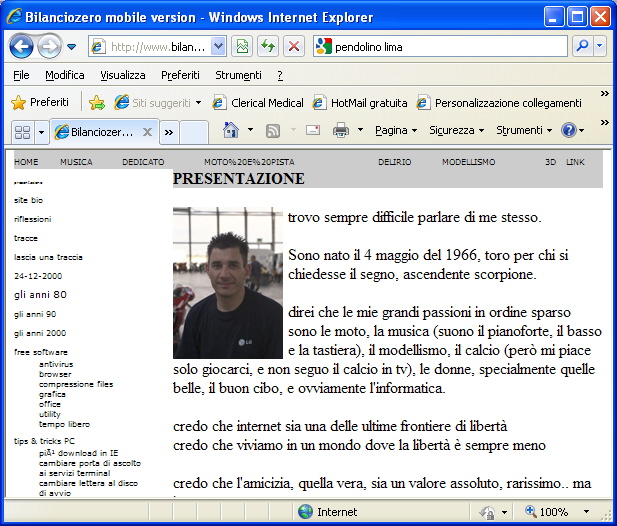This screenshot has height=526, width=617.
Task: Click the Refresh page icon
Action: [x=268, y=47]
